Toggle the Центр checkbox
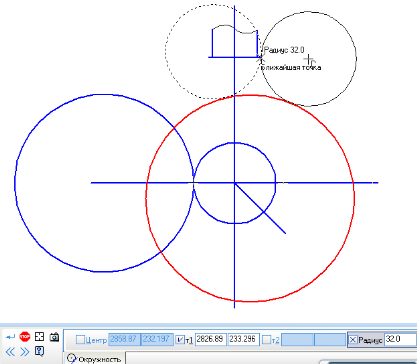The height and width of the screenshot is (364, 417). 80,340
